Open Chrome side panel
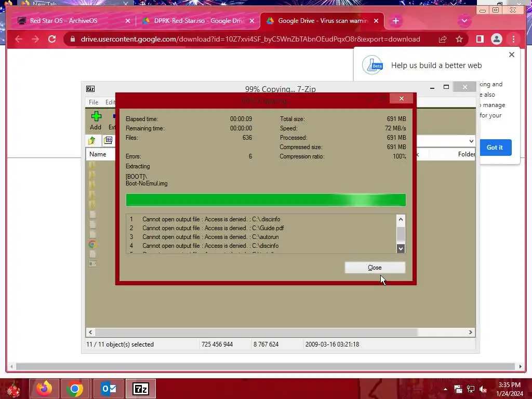This screenshot has height=399, width=532. (x=480, y=39)
